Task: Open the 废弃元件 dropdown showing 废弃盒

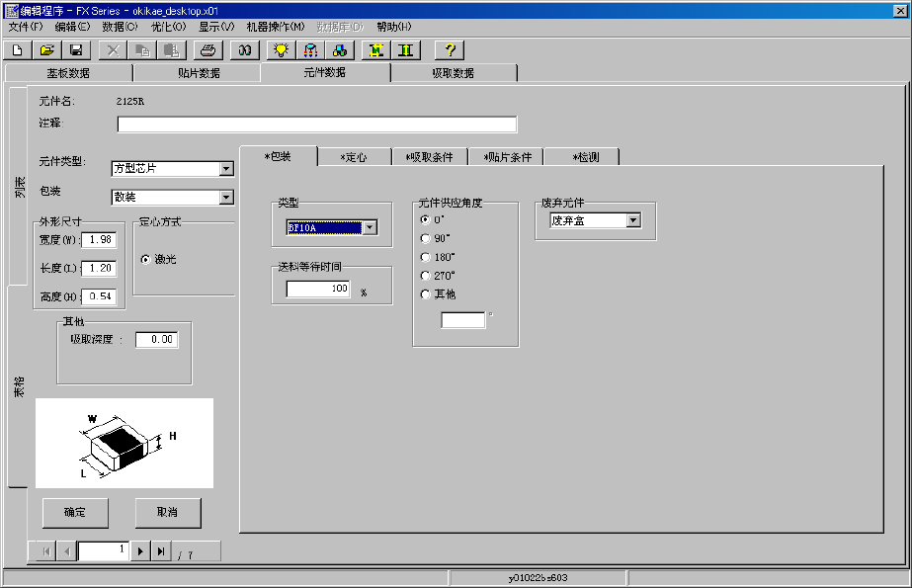Action: tap(632, 220)
